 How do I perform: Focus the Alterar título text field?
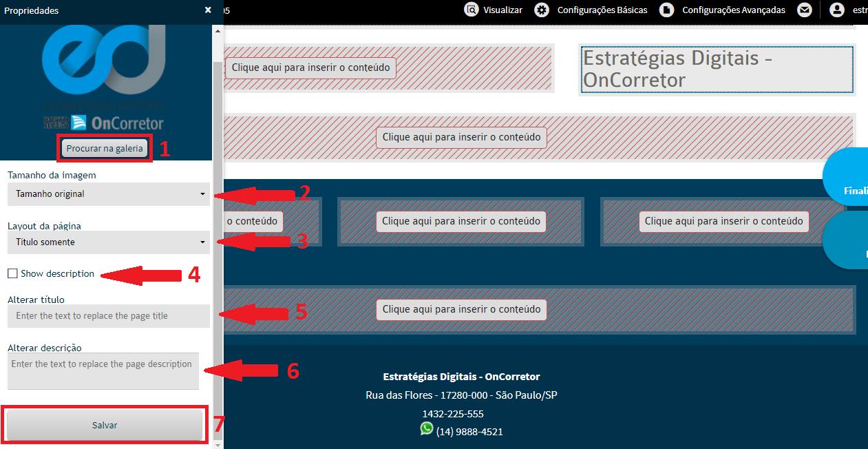pyautogui.click(x=109, y=316)
